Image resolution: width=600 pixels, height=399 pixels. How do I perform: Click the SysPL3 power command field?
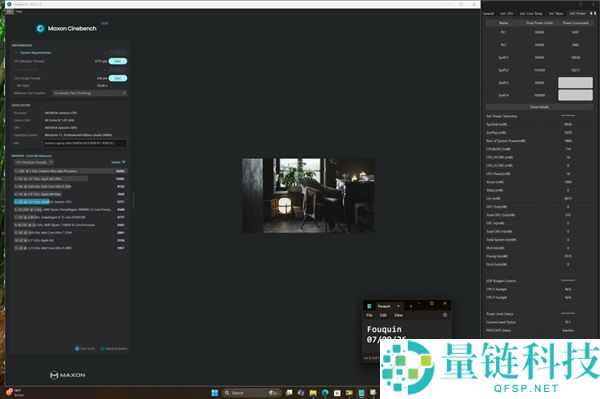575,83
